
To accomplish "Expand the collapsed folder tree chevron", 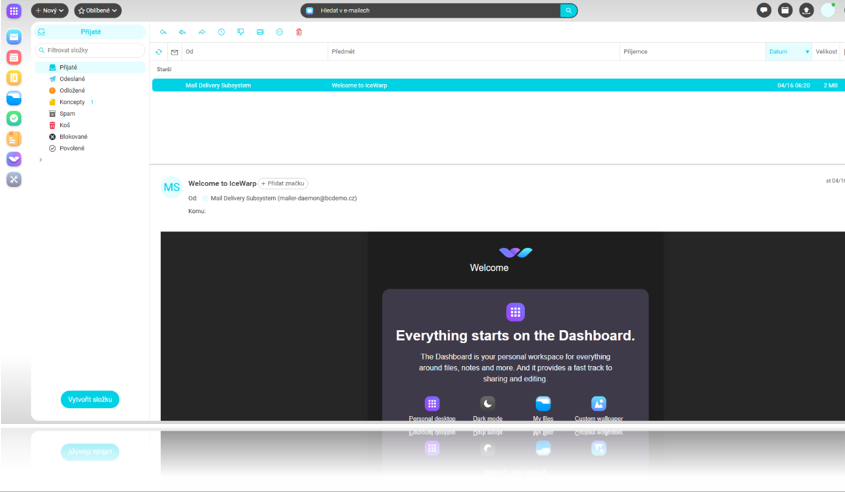I will tap(40, 160).
